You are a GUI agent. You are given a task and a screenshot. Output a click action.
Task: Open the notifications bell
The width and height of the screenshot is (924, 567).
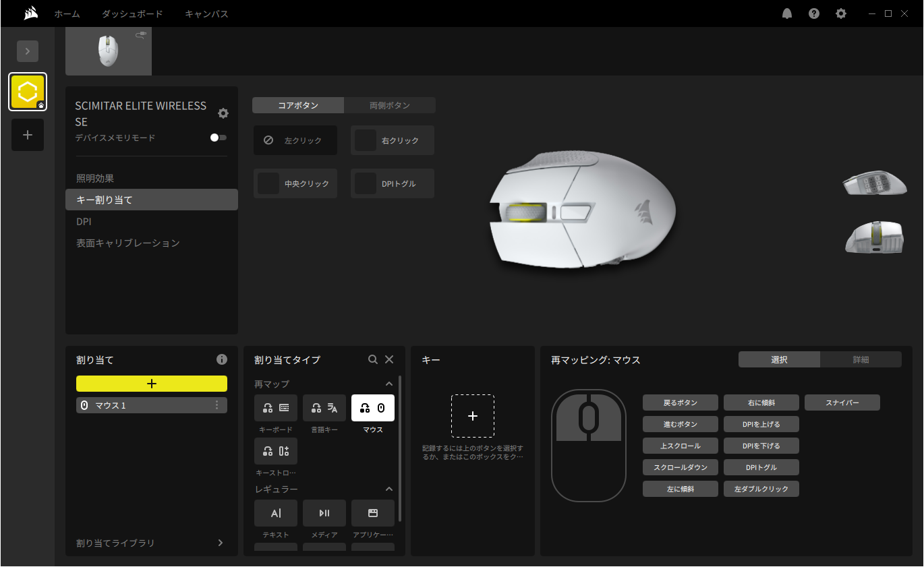[x=787, y=13]
